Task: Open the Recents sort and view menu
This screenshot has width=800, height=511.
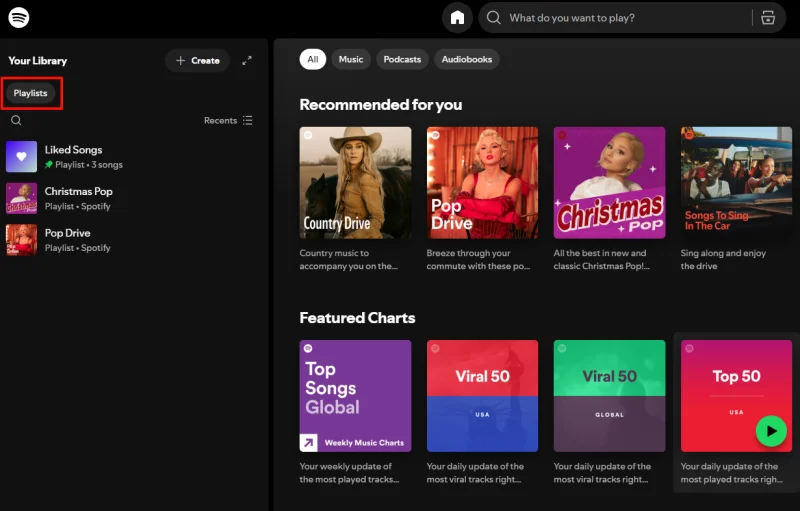Action: coord(228,120)
